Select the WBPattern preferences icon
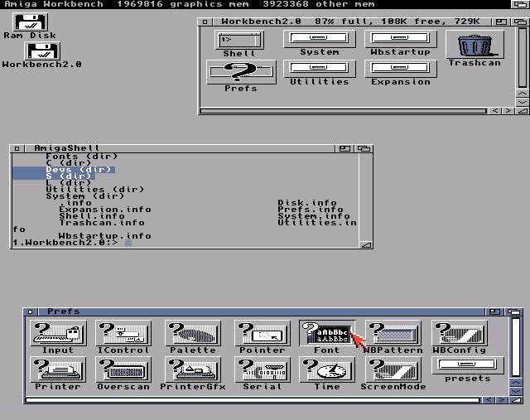This screenshot has width=530, height=420. [393, 333]
